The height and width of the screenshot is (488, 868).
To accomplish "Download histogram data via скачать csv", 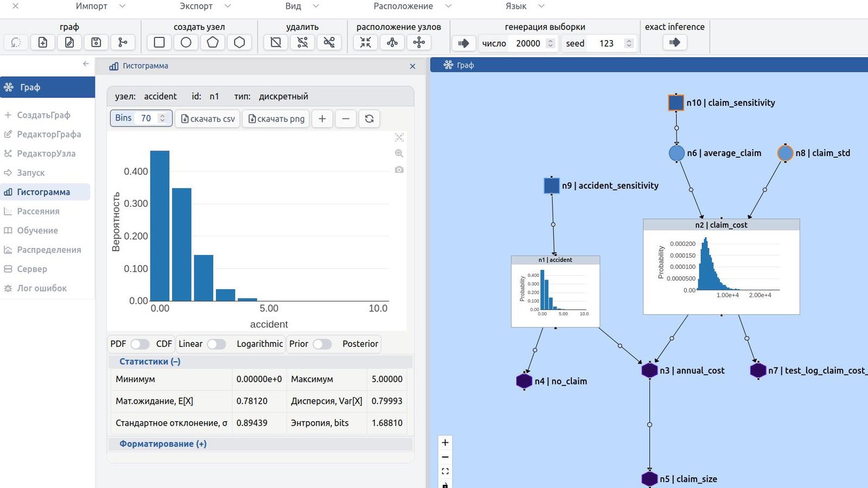I will pos(208,118).
